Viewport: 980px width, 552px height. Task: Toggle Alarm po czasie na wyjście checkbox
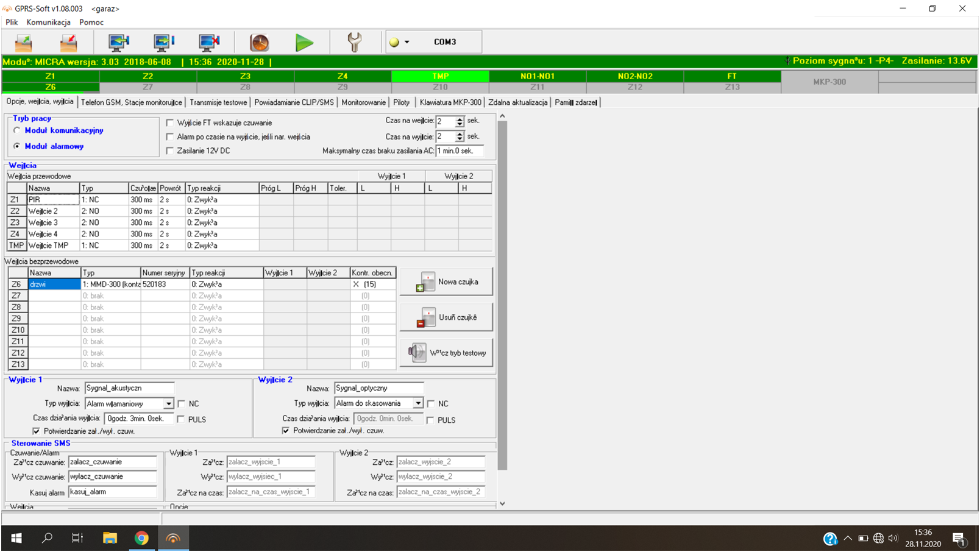(170, 136)
